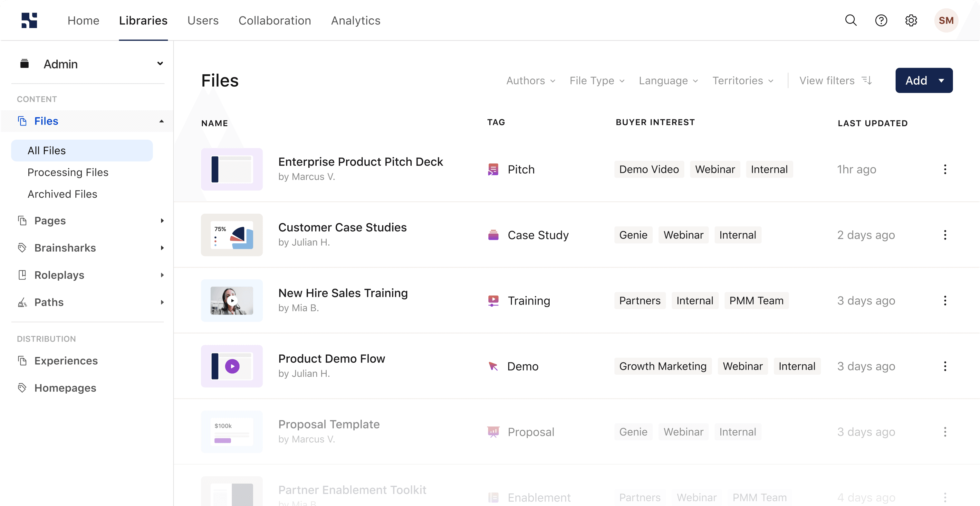Click the app logo in top left
This screenshot has height=506, width=980.
click(x=29, y=20)
